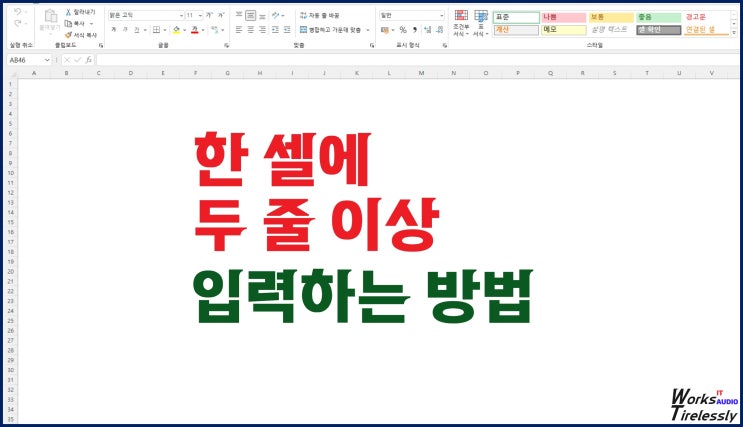This screenshot has width=743, height=427.
Task: Enable 자동 줄 바꿈 wrap text
Action: tap(319, 15)
